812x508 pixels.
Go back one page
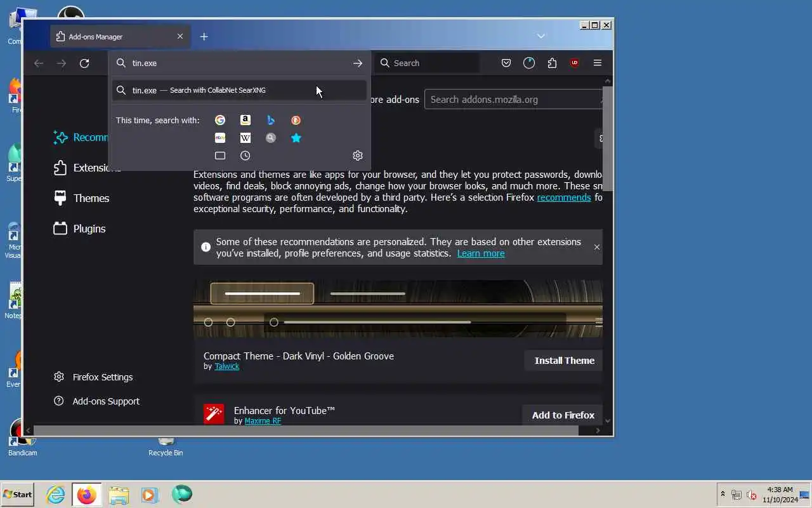pyautogui.click(x=39, y=63)
